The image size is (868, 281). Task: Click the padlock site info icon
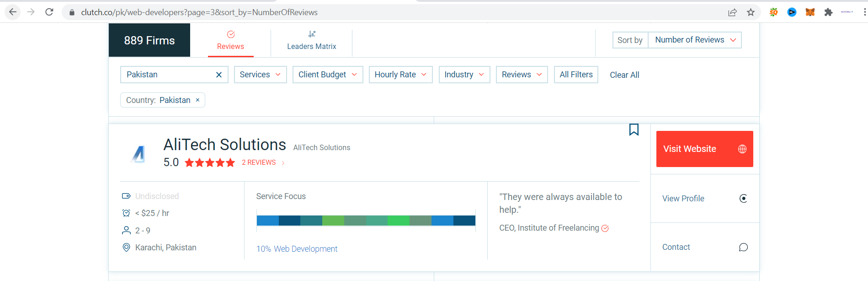click(x=72, y=12)
